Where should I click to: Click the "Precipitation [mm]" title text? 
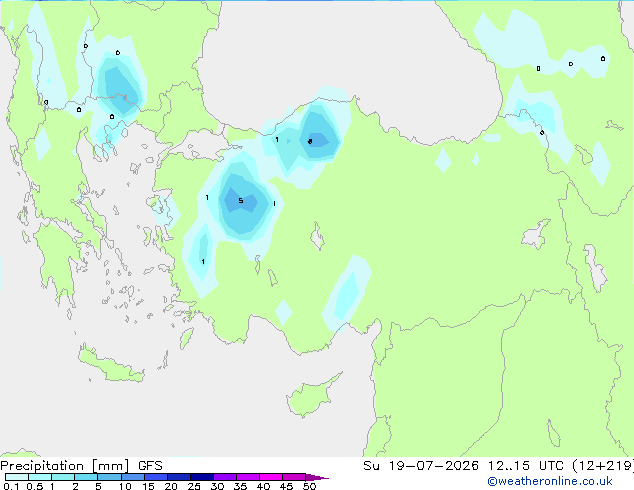click(65, 466)
